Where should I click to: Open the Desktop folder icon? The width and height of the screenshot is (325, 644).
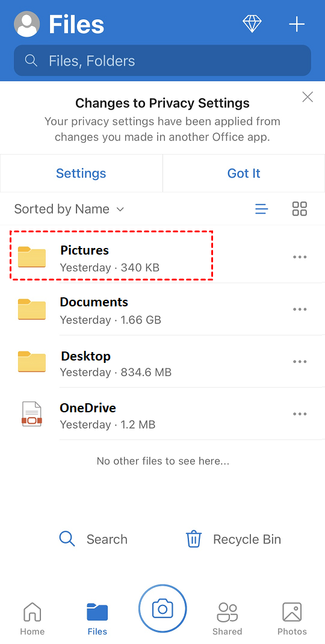[32, 362]
